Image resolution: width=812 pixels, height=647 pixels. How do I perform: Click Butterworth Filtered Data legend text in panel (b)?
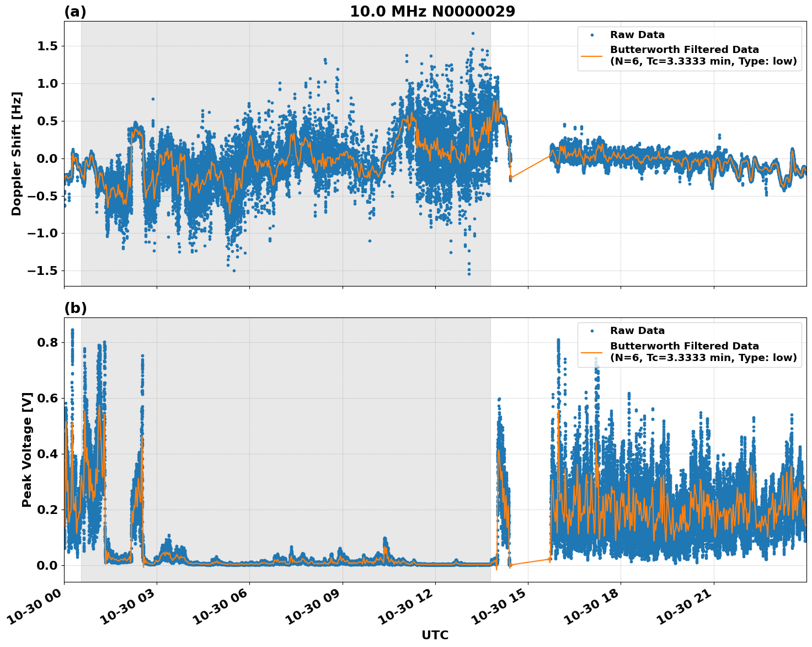point(703,352)
